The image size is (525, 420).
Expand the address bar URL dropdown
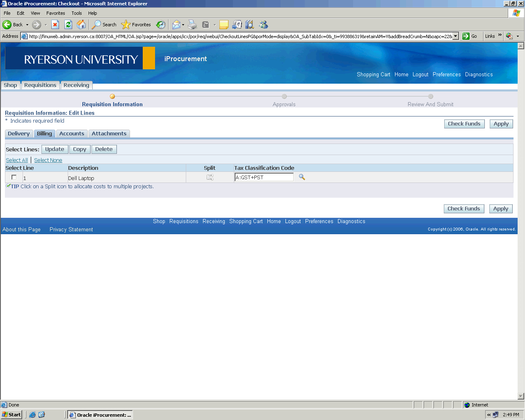(x=455, y=36)
